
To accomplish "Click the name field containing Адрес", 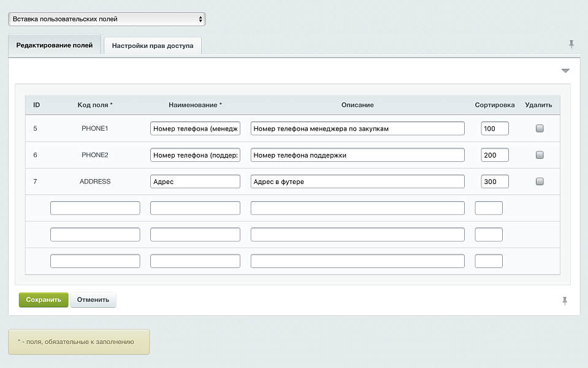I will pyautogui.click(x=195, y=182).
